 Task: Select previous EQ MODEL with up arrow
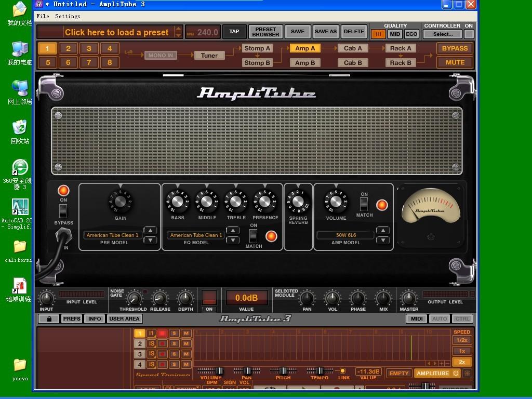[233, 230]
